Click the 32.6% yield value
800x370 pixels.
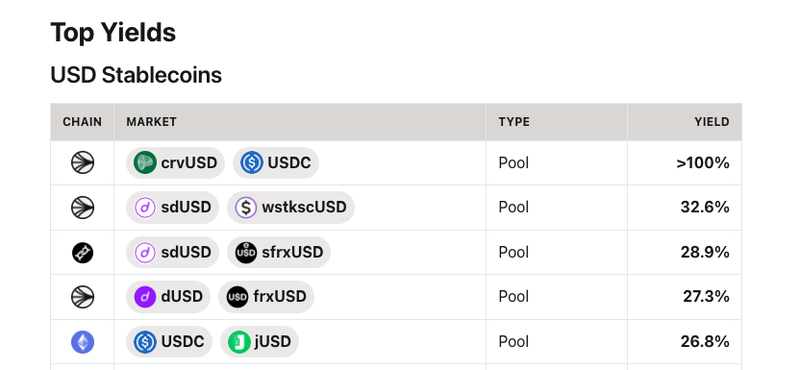point(705,207)
